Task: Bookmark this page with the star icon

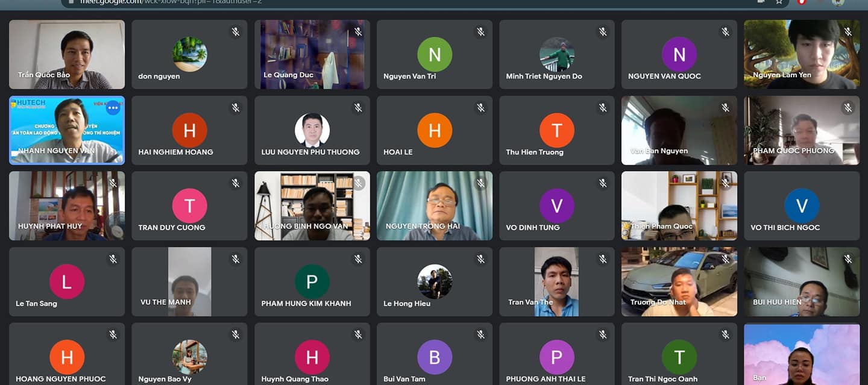Action: [x=779, y=2]
